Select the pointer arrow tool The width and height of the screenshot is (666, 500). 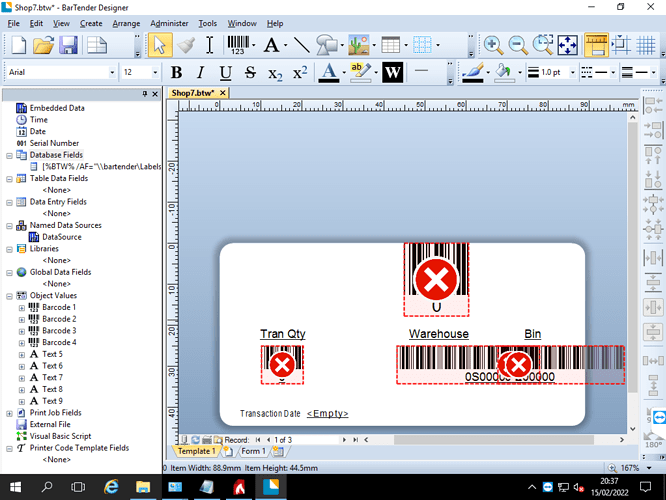160,45
